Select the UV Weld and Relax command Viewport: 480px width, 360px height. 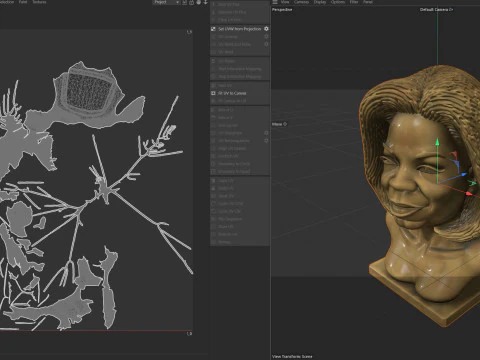click(234, 44)
